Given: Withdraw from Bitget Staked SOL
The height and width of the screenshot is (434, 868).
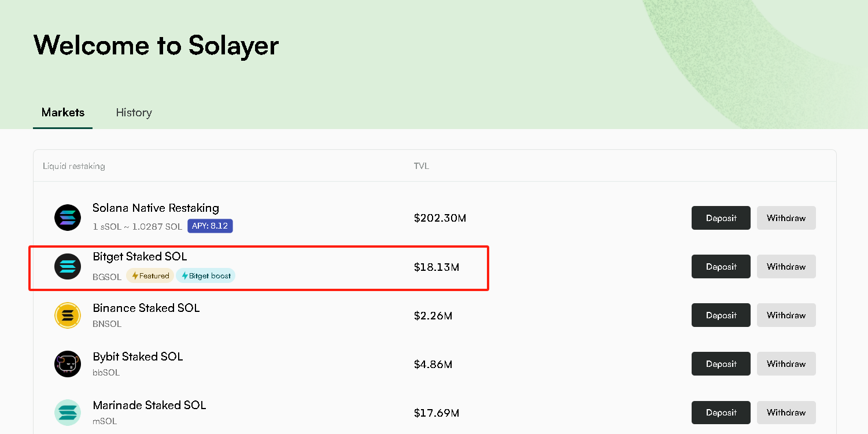Looking at the screenshot, I should (786, 267).
